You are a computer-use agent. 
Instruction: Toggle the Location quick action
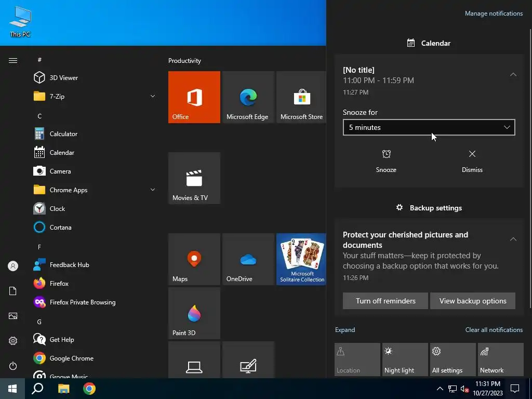[357, 360]
